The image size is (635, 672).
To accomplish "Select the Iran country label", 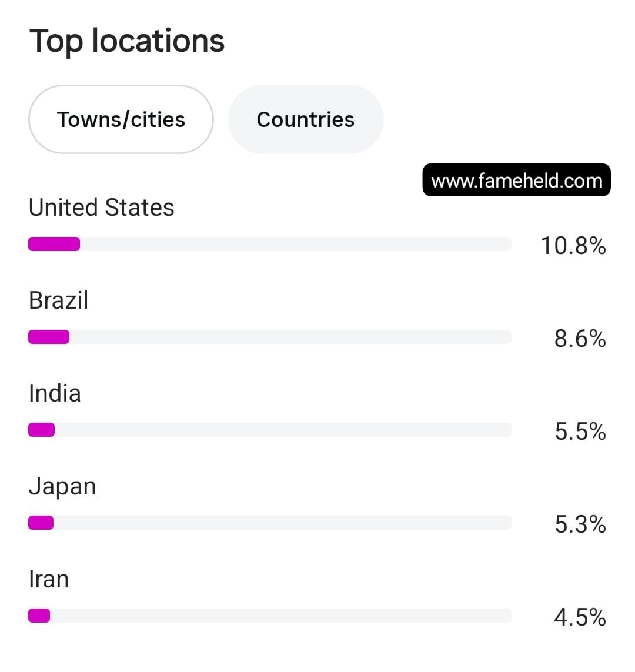I will (49, 579).
